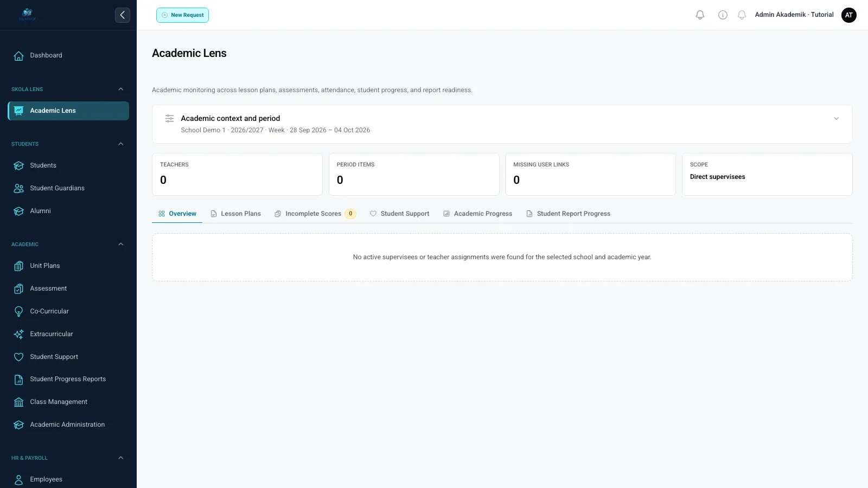Switch to the Lesson Plans tab
Screen dimensions: 868x488
tap(235, 214)
